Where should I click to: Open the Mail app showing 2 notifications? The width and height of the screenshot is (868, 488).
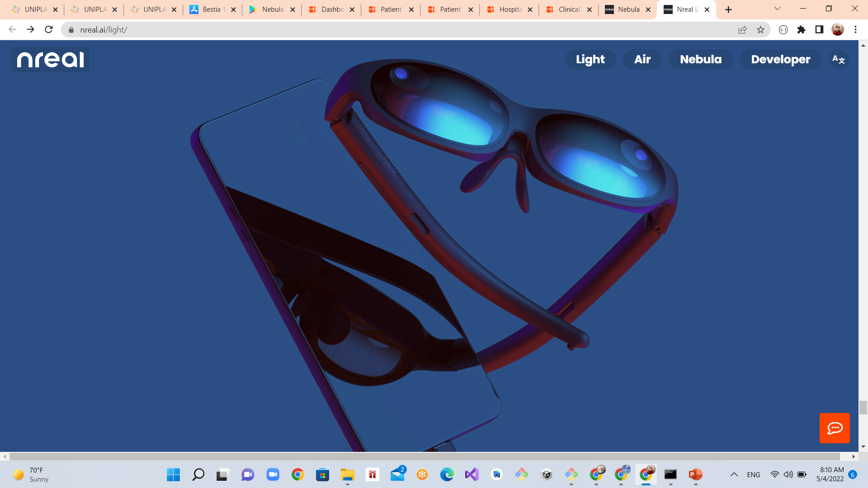(x=397, y=475)
